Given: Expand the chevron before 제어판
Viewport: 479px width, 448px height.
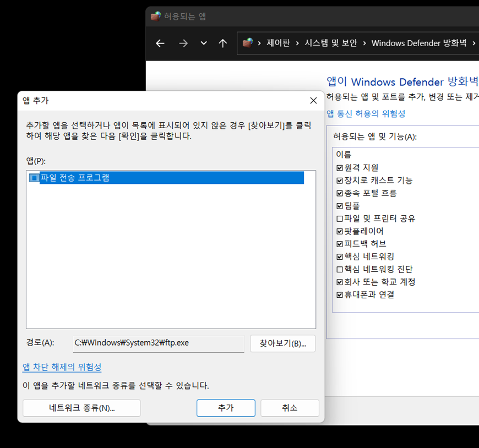Looking at the screenshot, I should click(259, 43).
